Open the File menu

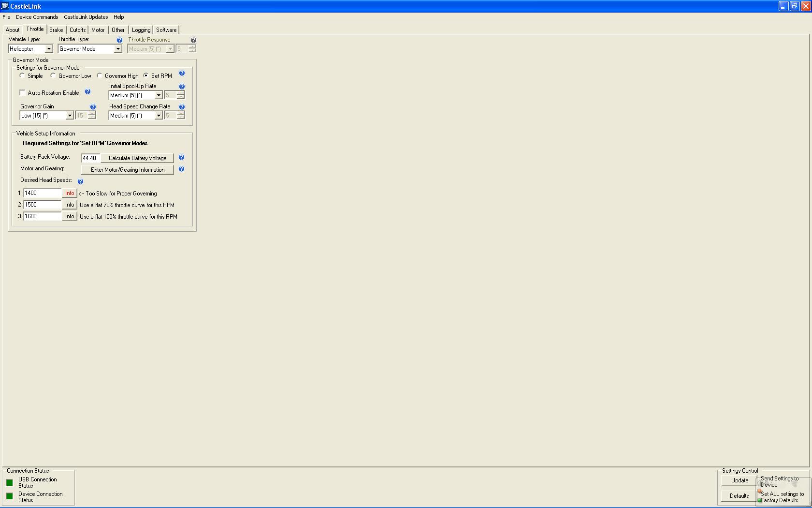[6, 17]
